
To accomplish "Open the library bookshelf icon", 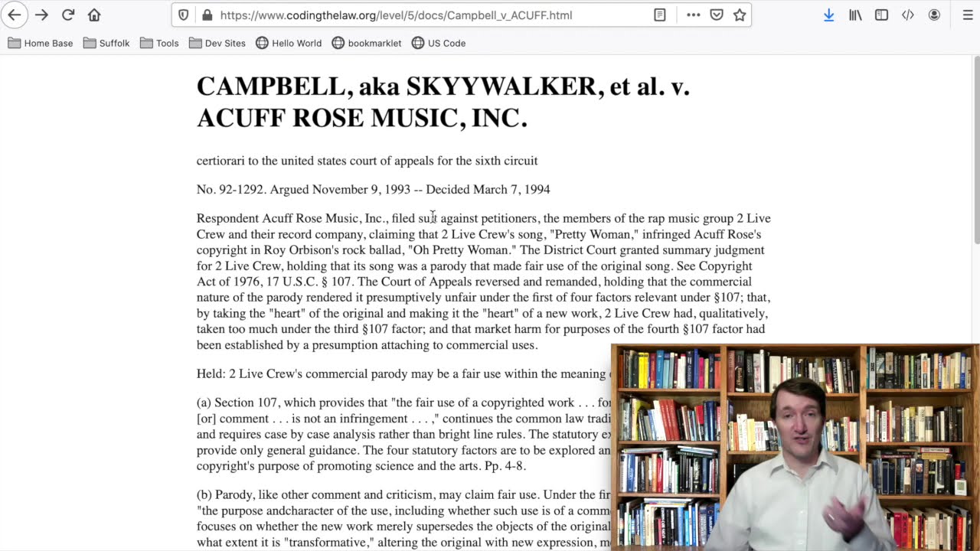I will (855, 15).
